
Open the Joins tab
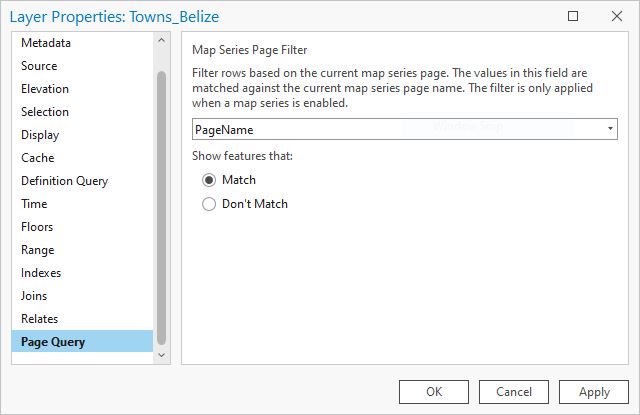34,296
